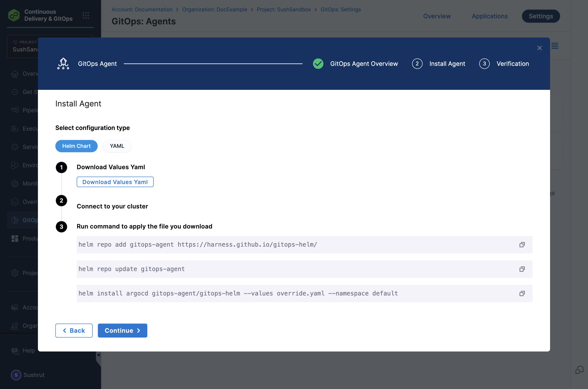
Task: Go to GitOps Agent Overview step
Action: click(355, 64)
